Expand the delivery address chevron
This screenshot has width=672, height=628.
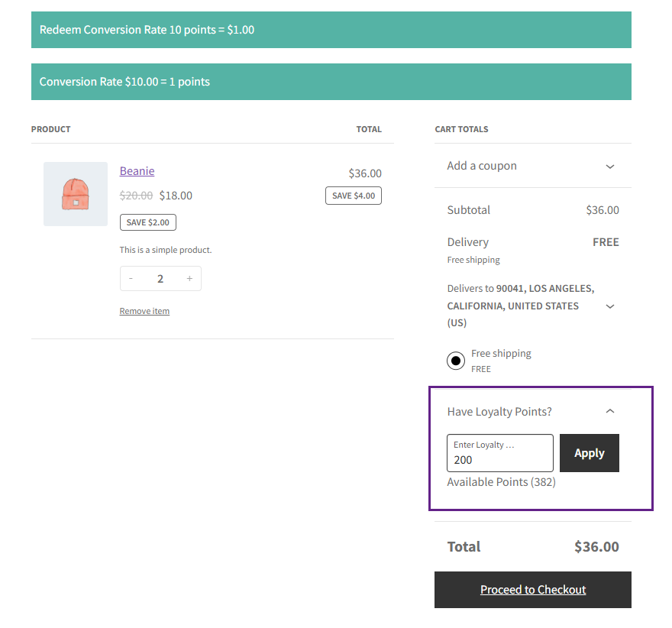[x=609, y=306]
